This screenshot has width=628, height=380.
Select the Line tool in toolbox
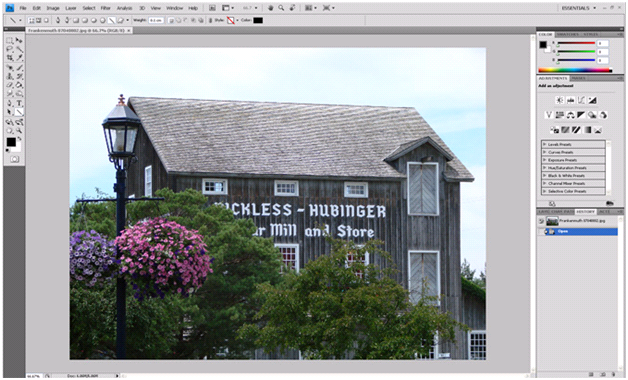coord(19,112)
